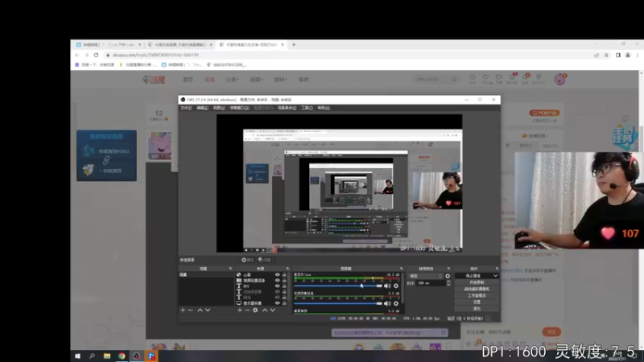644x362 pixels.
Task: Open the 停靠窗口(D) menu in OBS
Action: click(239, 108)
